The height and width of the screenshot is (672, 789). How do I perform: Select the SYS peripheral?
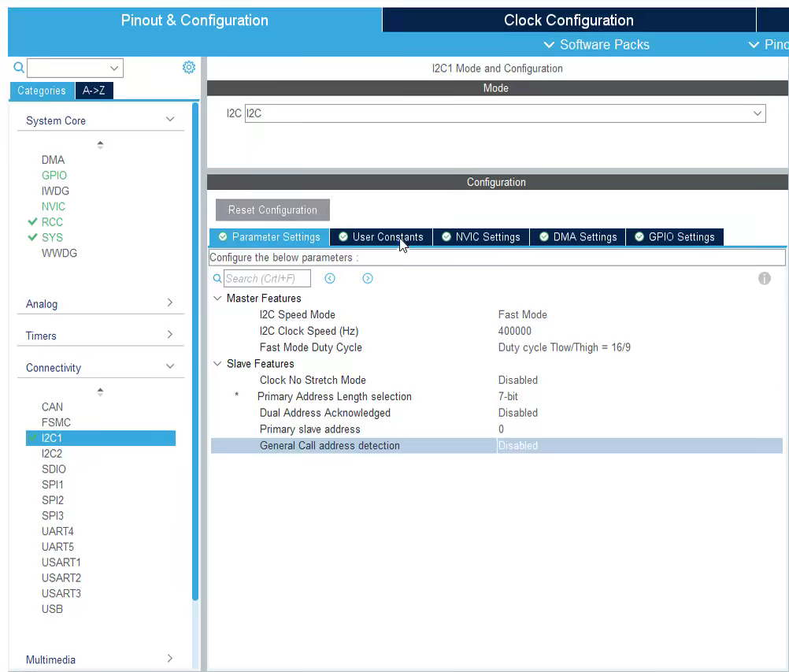[52, 238]
